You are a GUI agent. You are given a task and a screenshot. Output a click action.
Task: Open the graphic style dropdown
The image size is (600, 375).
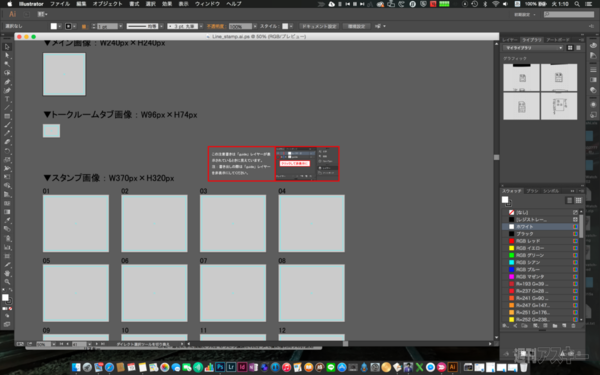pyautogui.click(x=291, y=26)
